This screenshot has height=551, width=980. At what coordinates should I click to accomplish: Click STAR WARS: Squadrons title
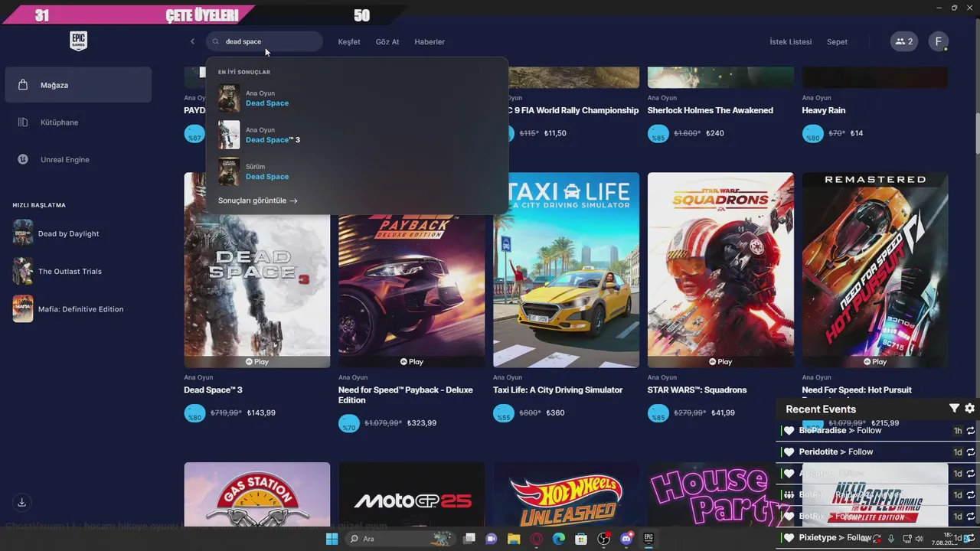pos(697,390)
